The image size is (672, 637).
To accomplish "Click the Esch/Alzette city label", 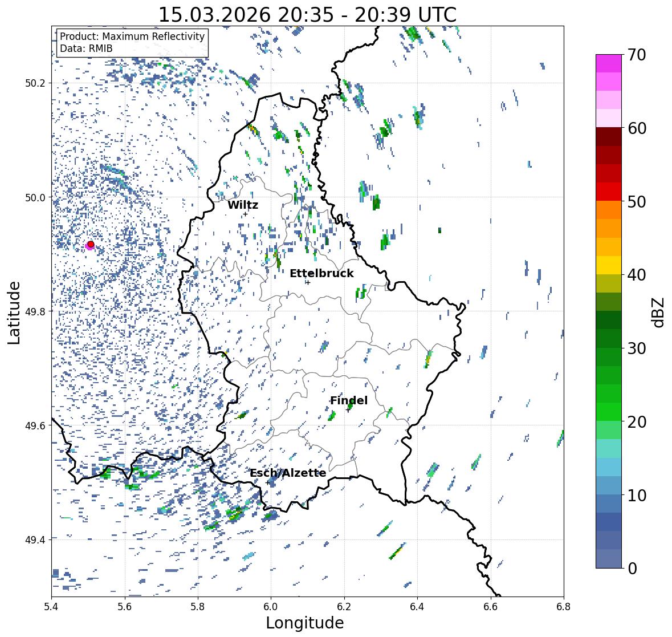I will [x=288, y=473].
